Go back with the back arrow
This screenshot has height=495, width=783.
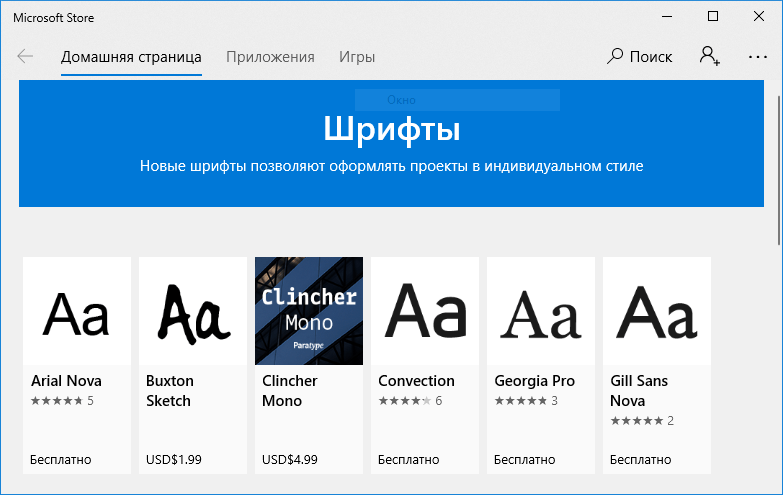click(25, 56)
